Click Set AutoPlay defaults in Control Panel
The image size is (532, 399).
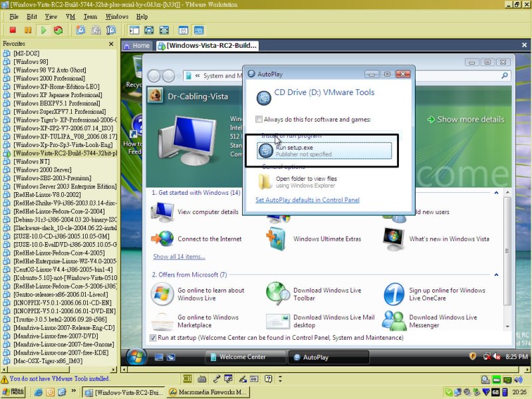pos(307,200)
